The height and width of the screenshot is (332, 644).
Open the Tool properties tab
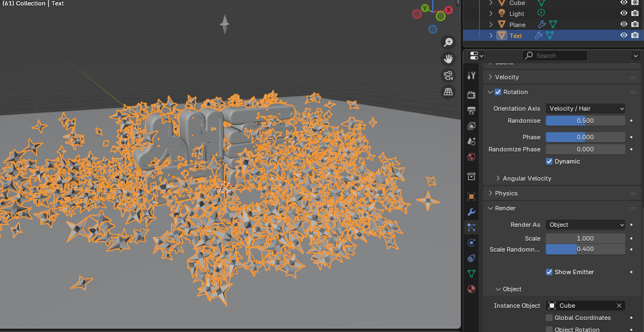(471, 75)
